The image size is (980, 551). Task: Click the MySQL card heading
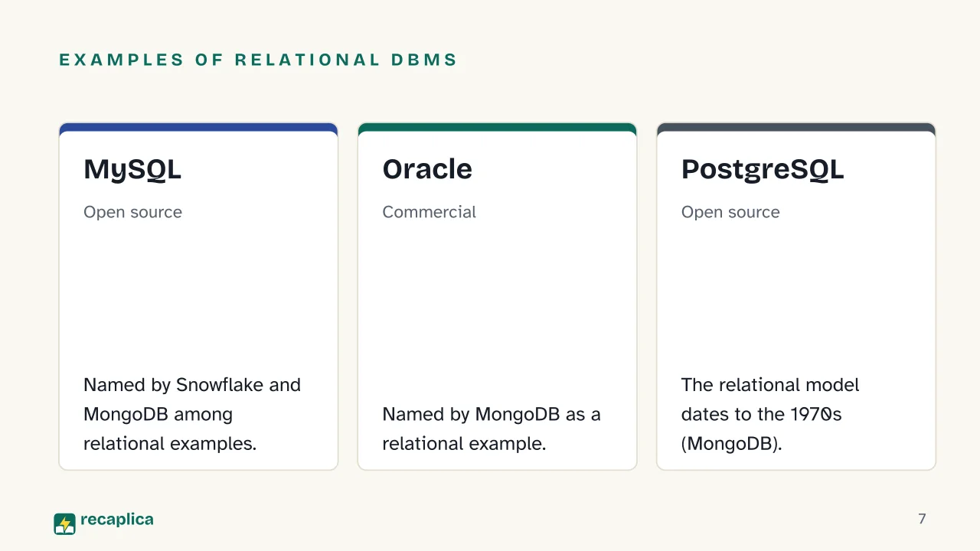click(132, 169)
